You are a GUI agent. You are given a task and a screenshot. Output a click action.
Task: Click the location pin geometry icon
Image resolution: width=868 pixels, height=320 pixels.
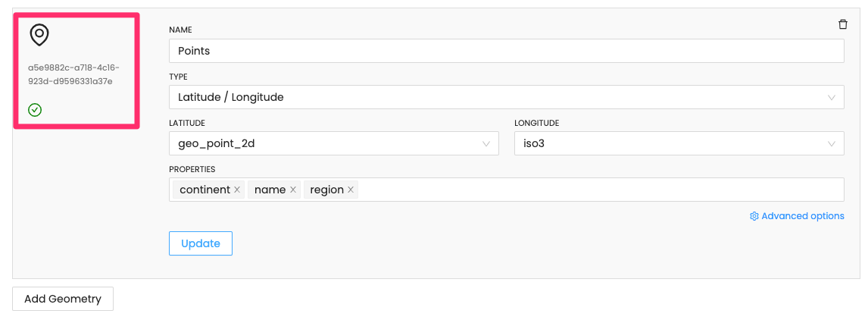coord(39,35)
